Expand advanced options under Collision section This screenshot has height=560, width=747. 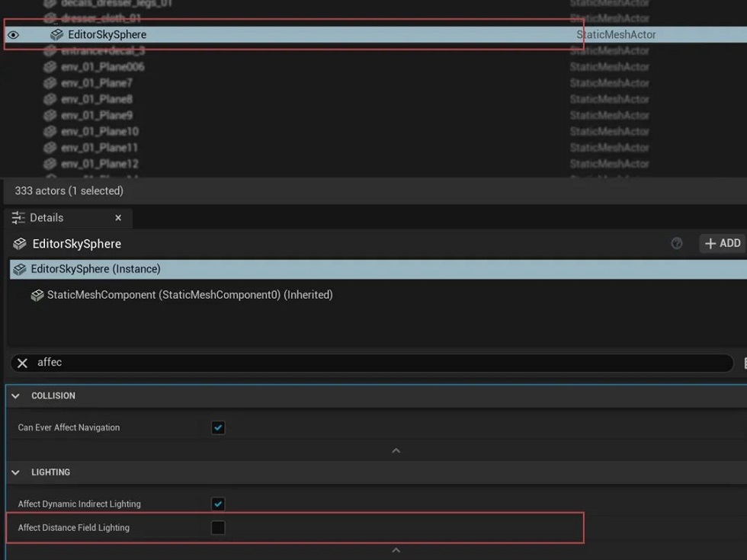point(396,451)
